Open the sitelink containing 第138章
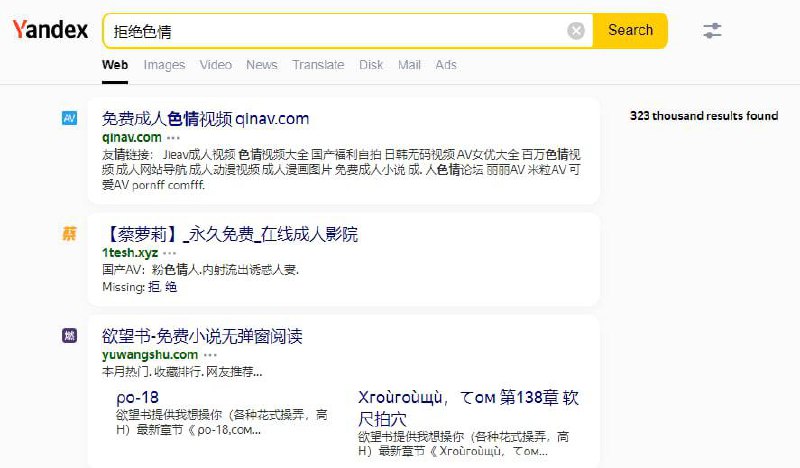The height and width of the screenshot is (468, 800). tap(468, 408)
